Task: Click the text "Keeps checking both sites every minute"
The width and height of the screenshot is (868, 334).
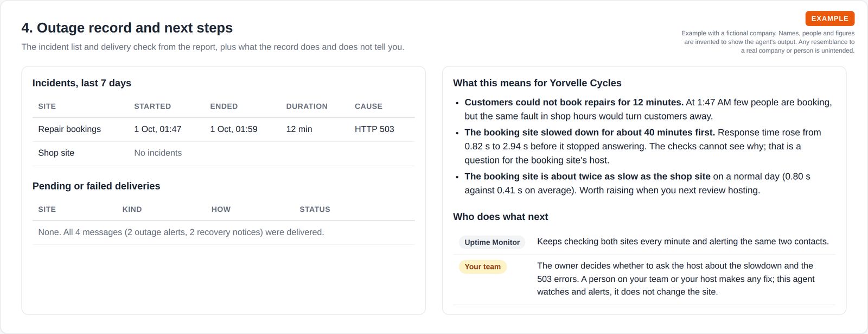Action: (x=683, y=242)
